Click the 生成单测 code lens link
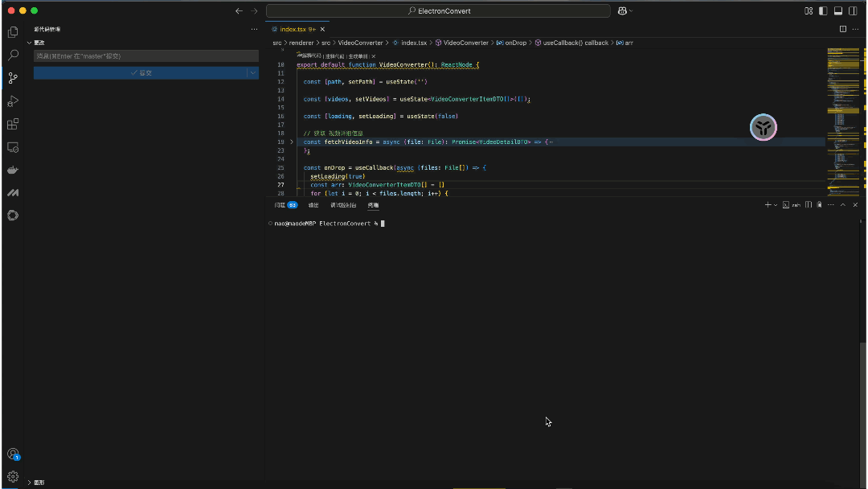This screenshot has height=489, width=868. 358,56
